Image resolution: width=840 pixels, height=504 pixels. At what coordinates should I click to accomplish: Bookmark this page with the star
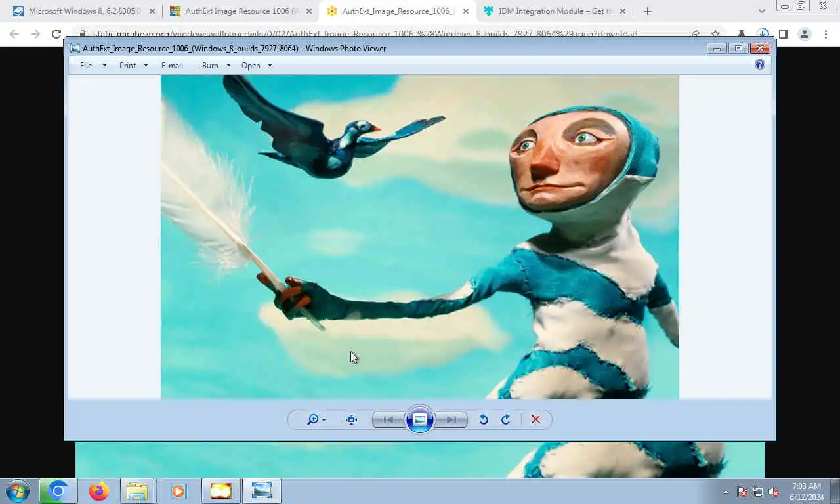(715, 34)
